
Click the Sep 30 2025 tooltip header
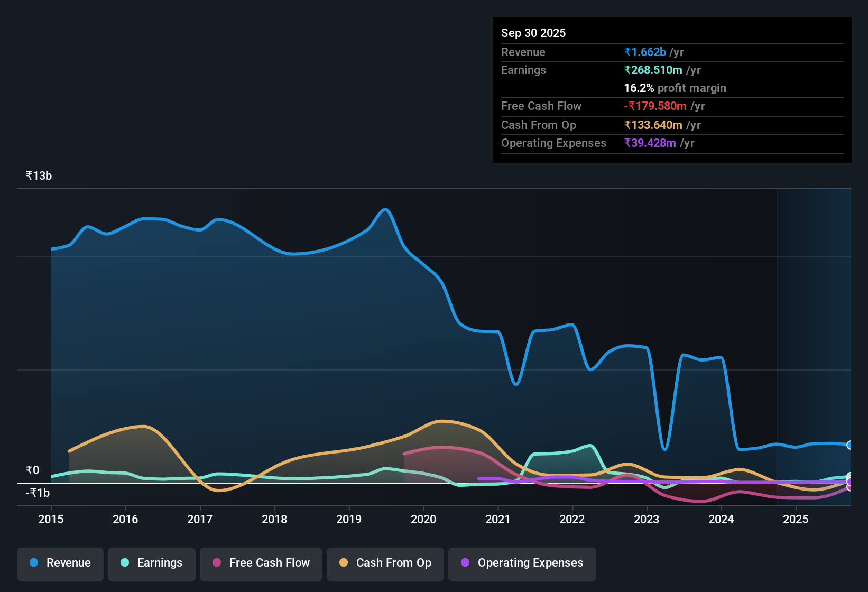coord(533,33)
